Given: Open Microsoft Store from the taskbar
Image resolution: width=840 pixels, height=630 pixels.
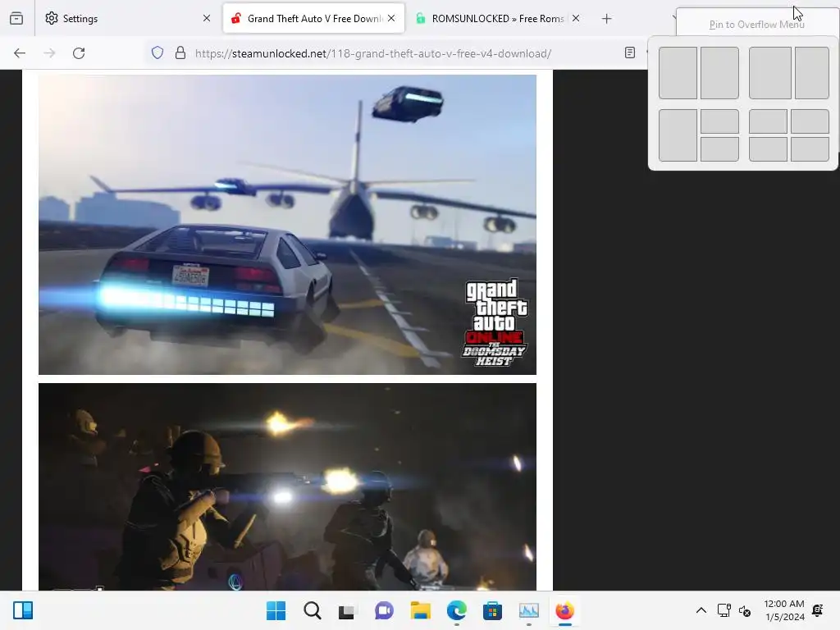Looking at the screenshot, I should click(492, 610).
